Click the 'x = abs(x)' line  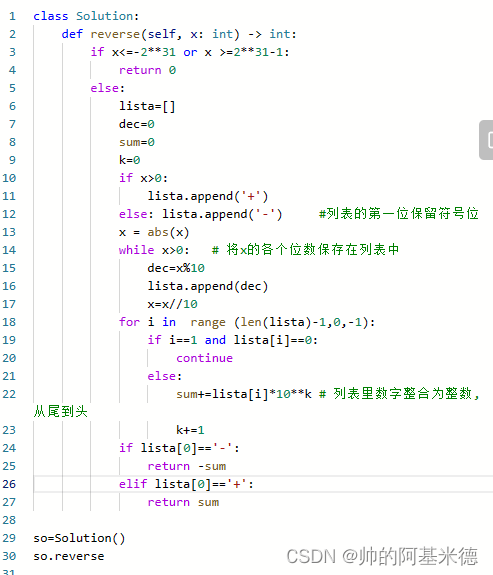[x=154, y=232]
